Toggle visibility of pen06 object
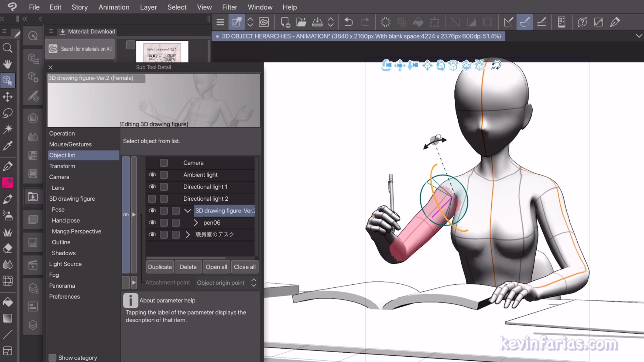The height and width of the screenshot is (362, 644). click(152, 223)
